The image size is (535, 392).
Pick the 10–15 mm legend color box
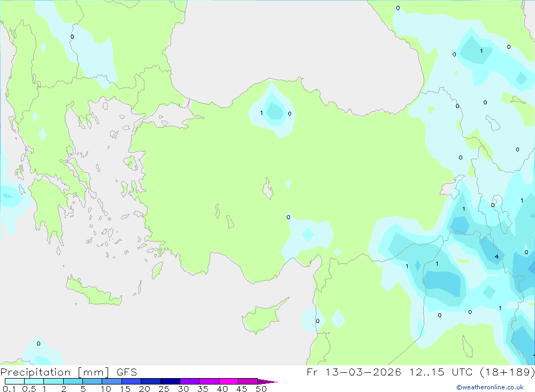coord(112,381)
